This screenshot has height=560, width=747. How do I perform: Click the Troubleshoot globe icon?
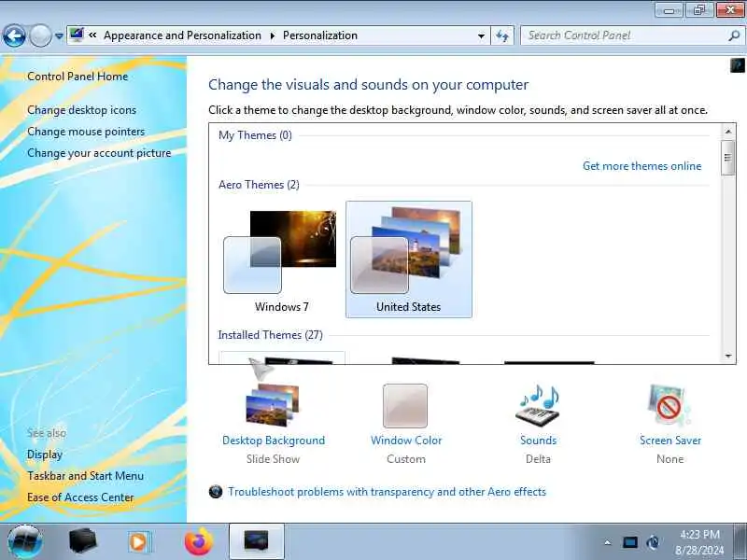[216, 492]
